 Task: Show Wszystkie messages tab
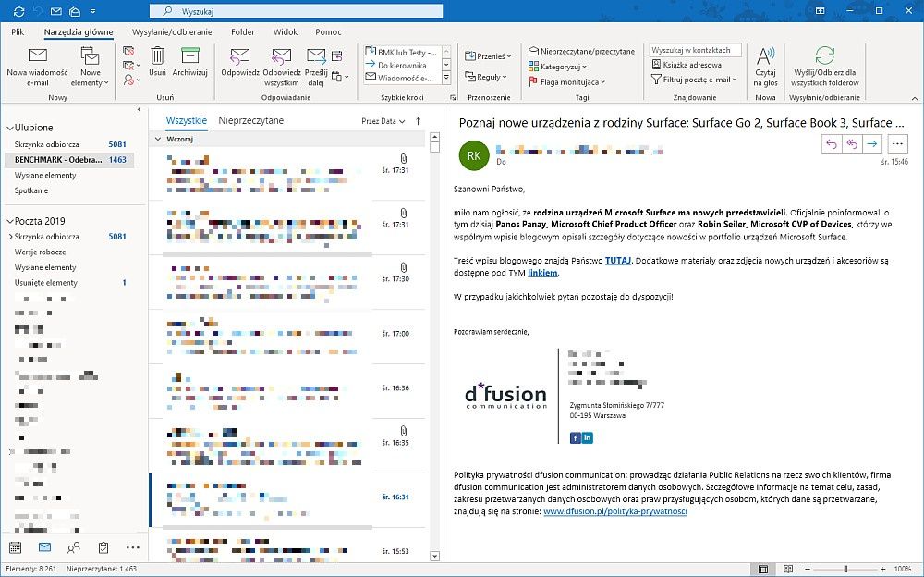[x=187, y=120]
